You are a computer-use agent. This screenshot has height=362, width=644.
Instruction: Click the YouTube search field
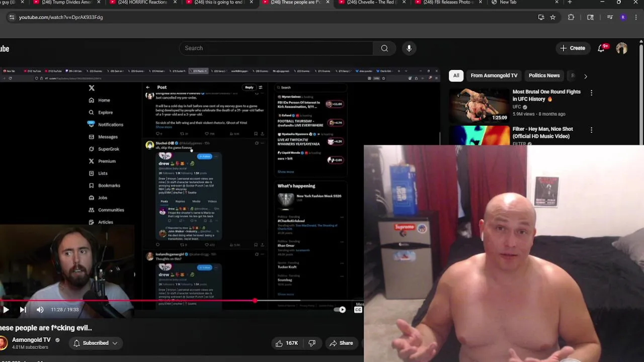point(276,48)
